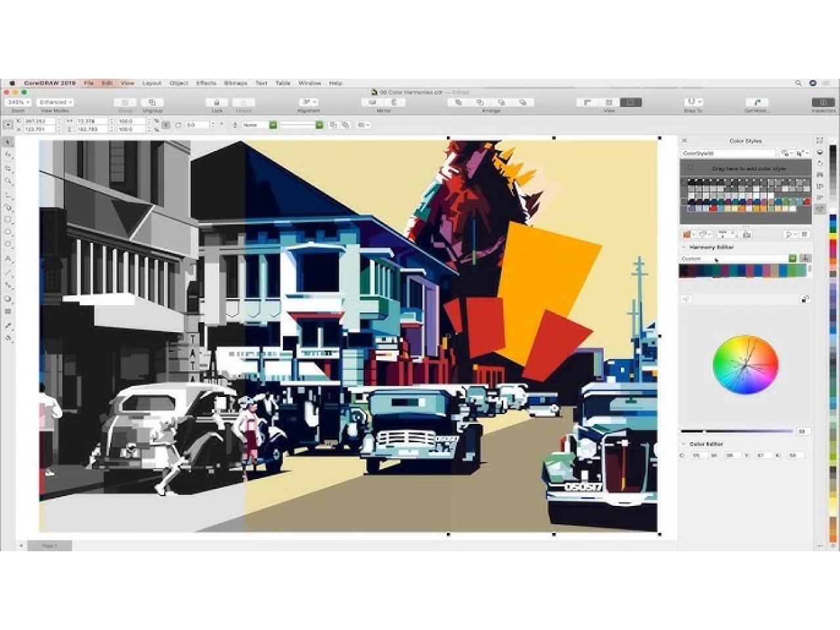Click the X position field
Image resolution: width=840 pixels, height=630 pixels.
pos(39,121)
